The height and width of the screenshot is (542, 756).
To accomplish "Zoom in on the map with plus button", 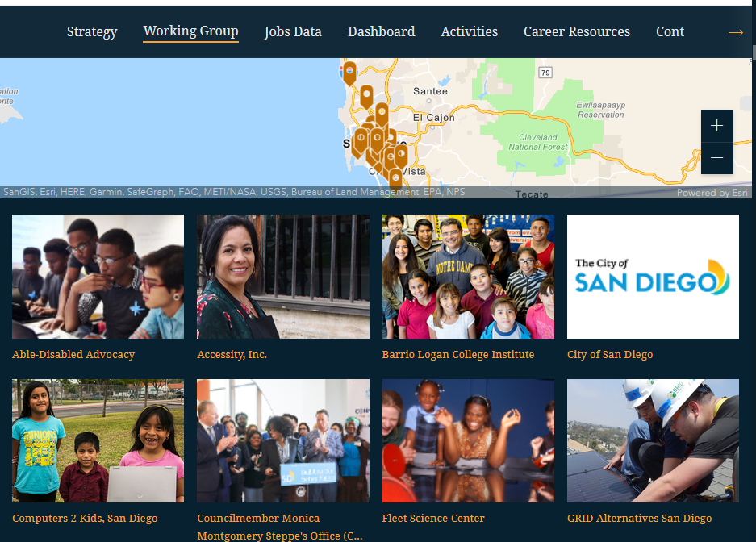I will [717, 126].
